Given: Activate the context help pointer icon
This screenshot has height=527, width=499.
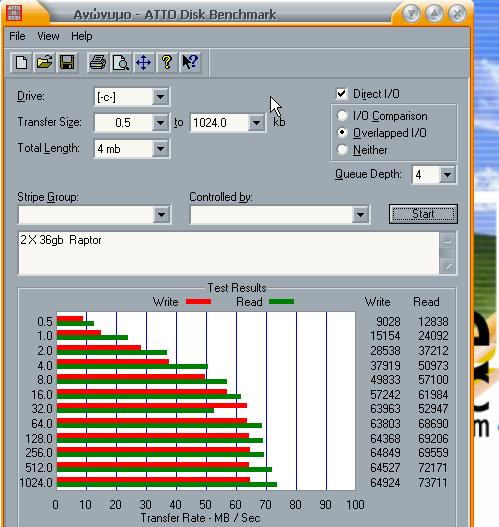Looking at the screenshot, I should coord(190,63).
